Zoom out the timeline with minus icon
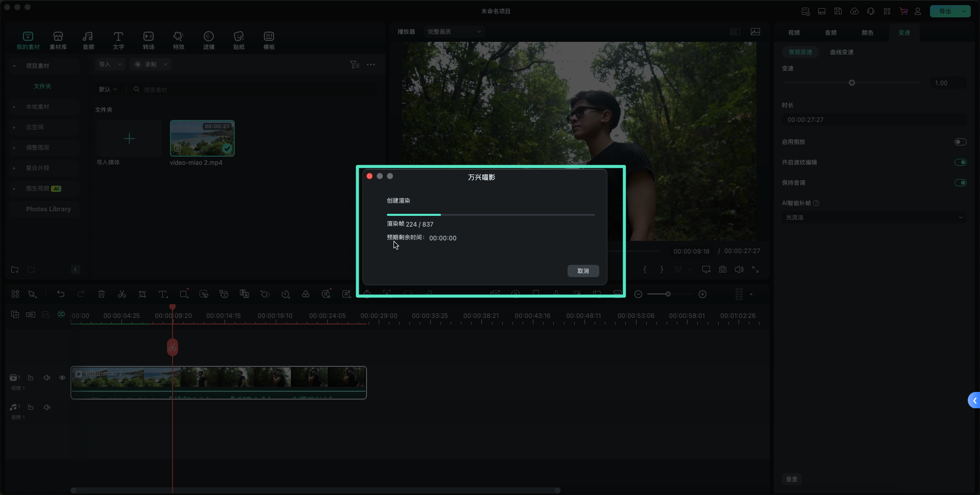Screen dimensions: 980x495 638,294
